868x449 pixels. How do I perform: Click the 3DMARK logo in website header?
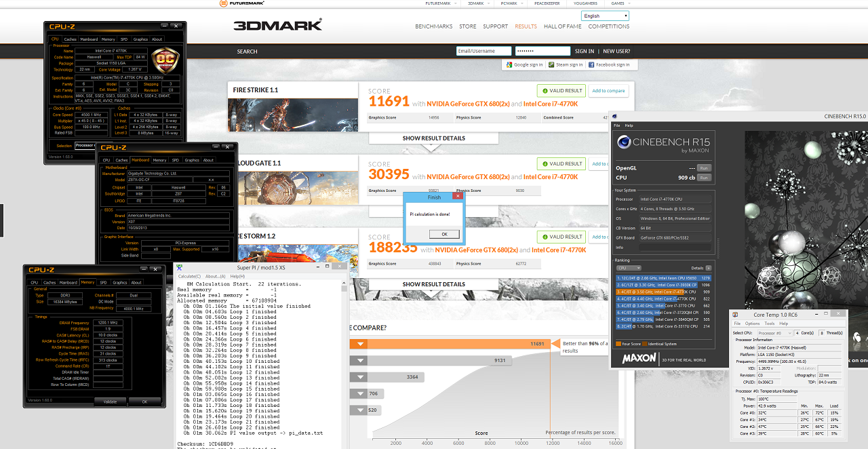pyautogui.click(x=278, y=26)
